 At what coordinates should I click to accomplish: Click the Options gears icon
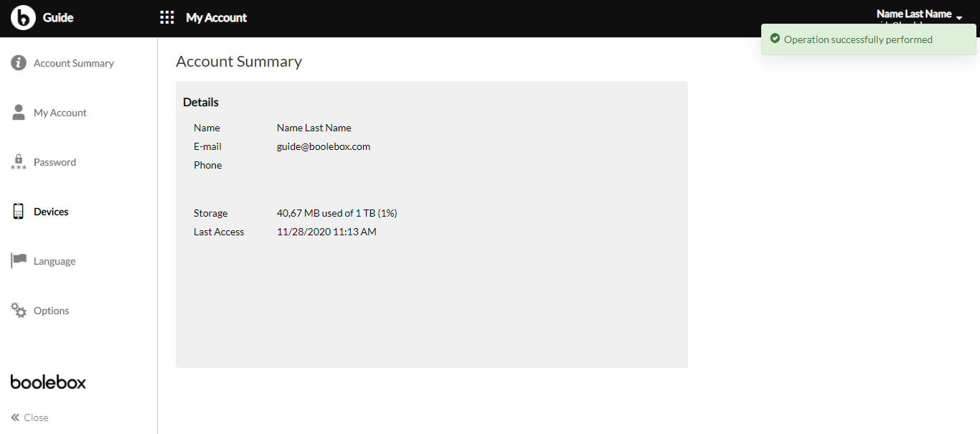pyautogui.click(x=19, y=311)
